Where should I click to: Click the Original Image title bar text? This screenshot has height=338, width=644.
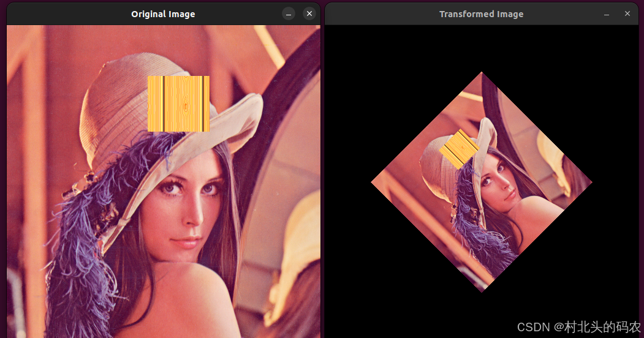[163, 14]
